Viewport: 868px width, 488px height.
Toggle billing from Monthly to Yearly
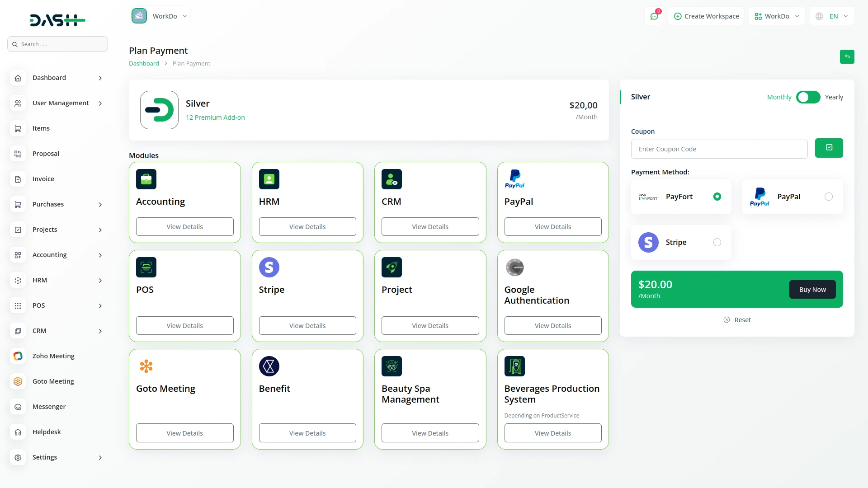click(808, 97)
